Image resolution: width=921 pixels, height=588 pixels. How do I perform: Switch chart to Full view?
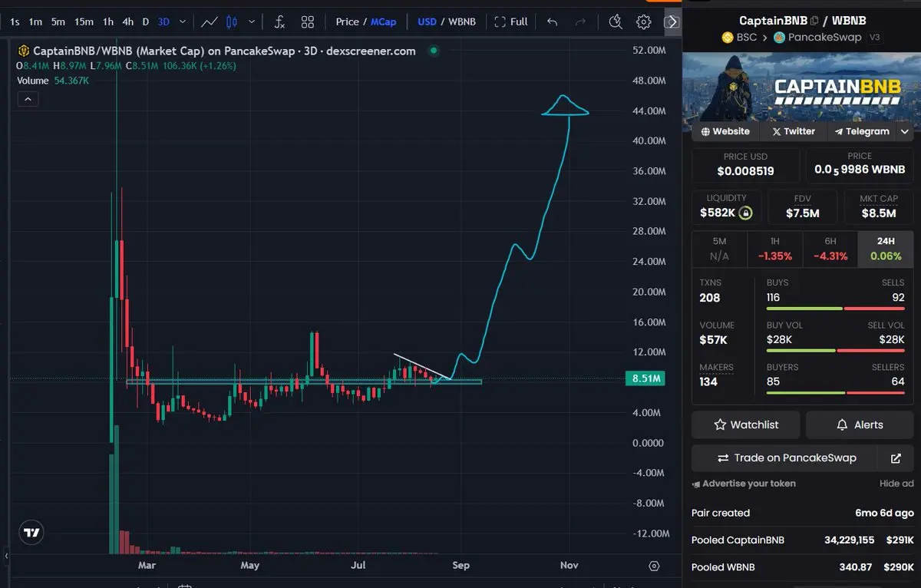(x=511, y=21)
